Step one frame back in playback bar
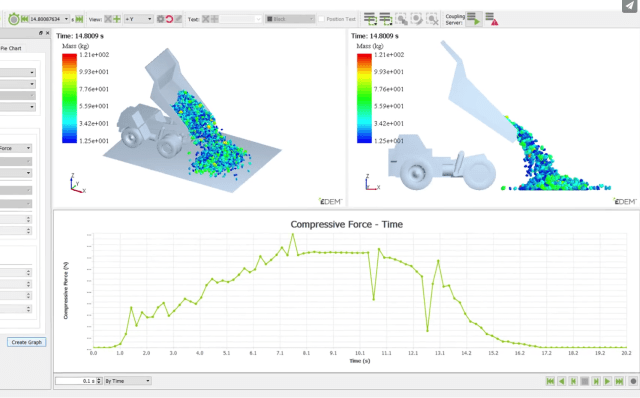 (573, 381)
